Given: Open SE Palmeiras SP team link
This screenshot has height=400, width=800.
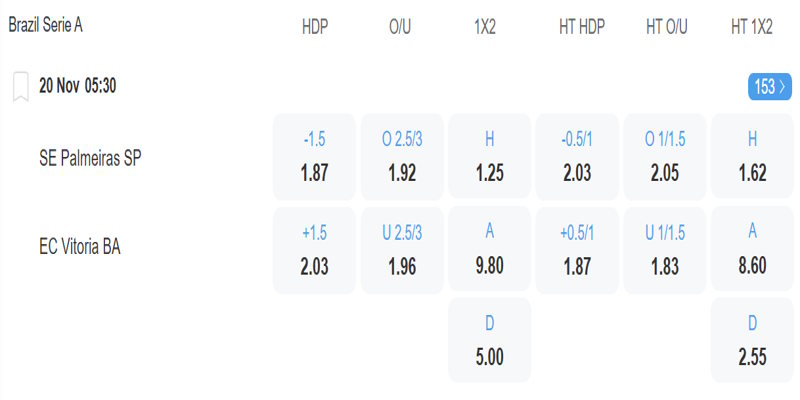Looking at the screenshot, I should (x=89, y=158).
